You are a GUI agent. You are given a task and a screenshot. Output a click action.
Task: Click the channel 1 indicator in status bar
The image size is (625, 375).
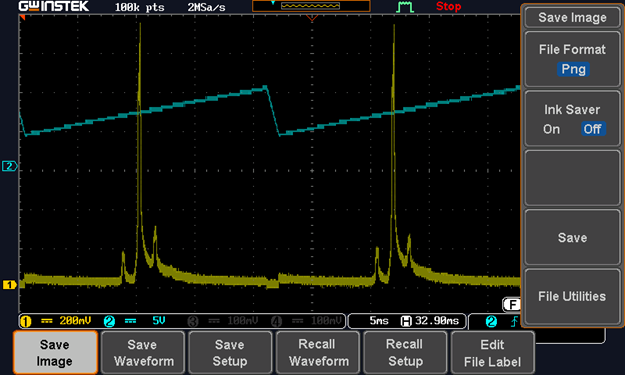[x=26, y=321]
